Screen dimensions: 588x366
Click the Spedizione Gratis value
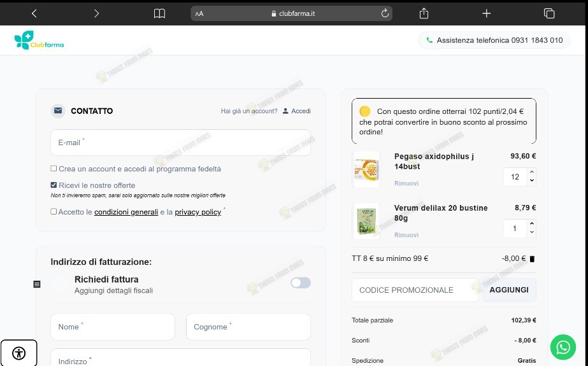tap(527, 361)
